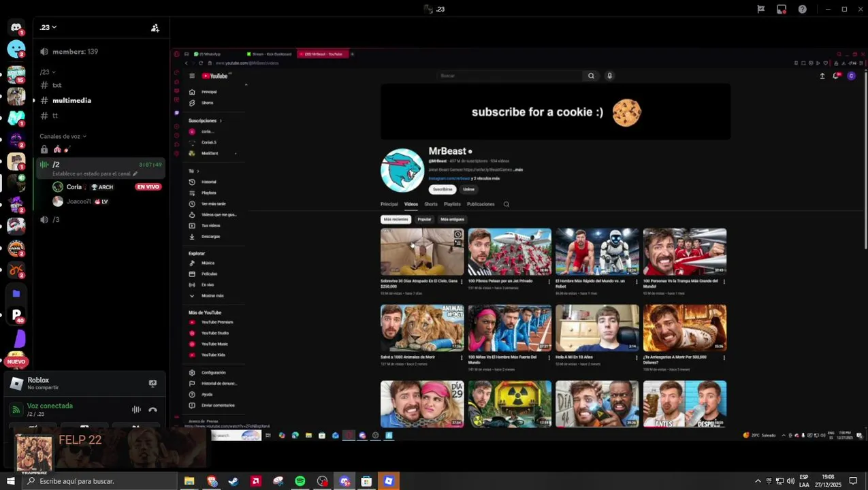Switch to Kick Dashboard browser tab
The image size is (868, 490).
coord(270,54)
